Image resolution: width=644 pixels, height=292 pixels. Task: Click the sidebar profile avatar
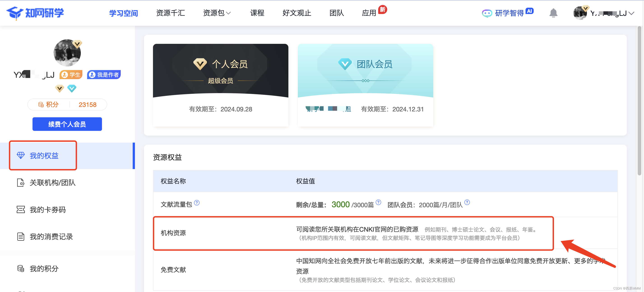(x=67, y=53)
